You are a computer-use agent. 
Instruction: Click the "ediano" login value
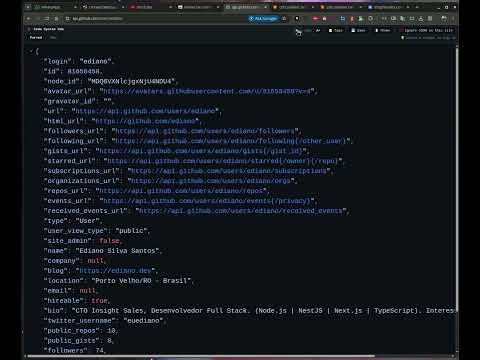point(95,61)
